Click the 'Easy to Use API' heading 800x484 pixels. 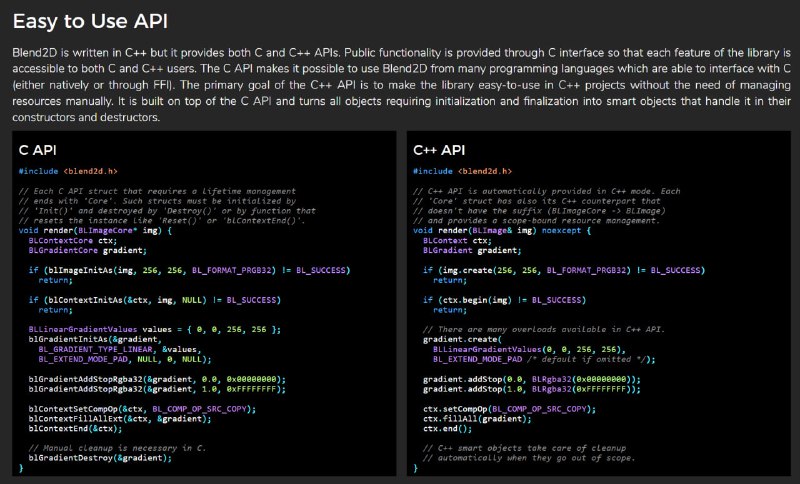coord(90,21)
